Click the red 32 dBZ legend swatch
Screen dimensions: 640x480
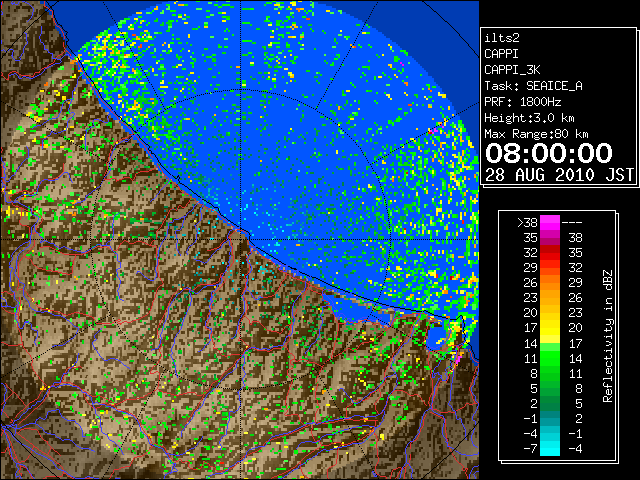pos(550,253)
